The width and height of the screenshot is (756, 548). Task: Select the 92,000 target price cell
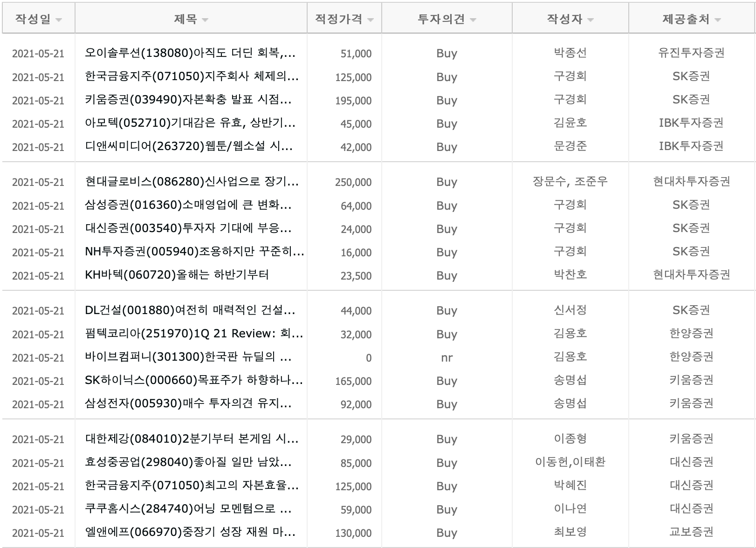[x=356, y=404]
